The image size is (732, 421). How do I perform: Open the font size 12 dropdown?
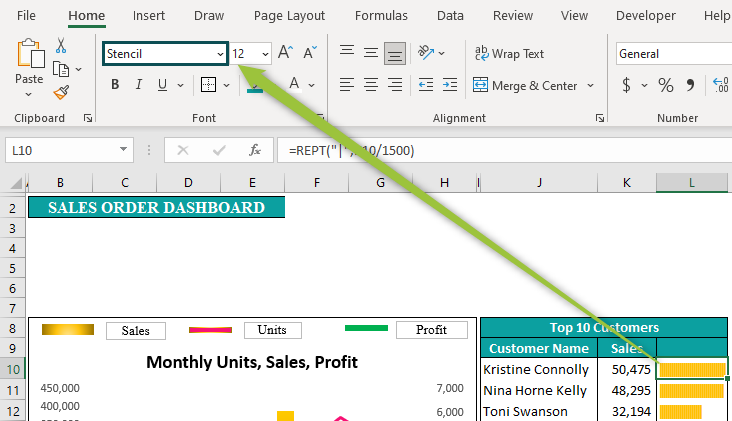(x=265, y=54)
